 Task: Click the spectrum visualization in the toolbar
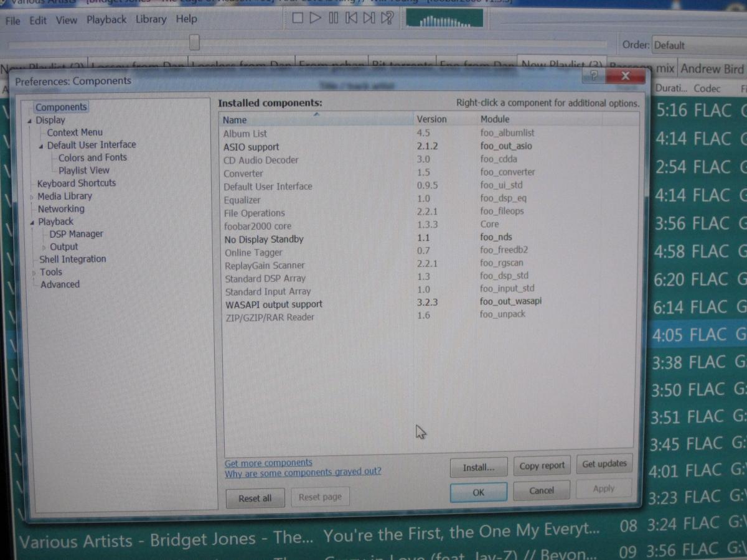click(444, 19)
